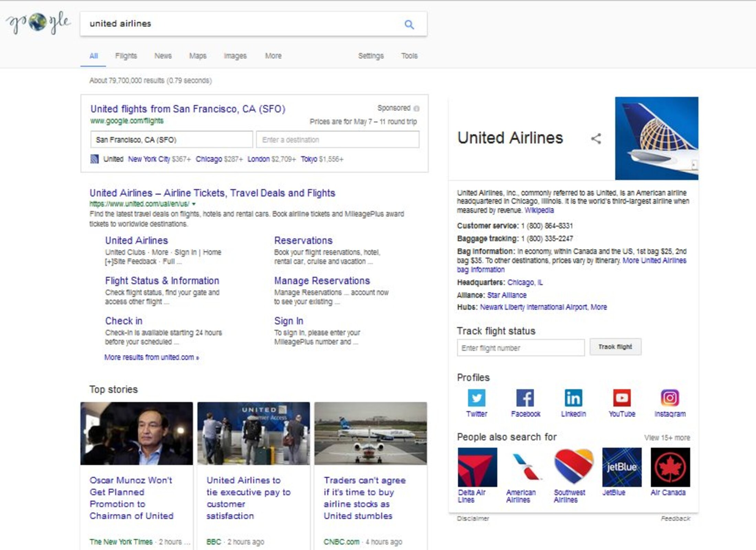The height and width of the screenshot is (550, 756).
Task: Open the Star Alliance link
Action: pos(507,295)
